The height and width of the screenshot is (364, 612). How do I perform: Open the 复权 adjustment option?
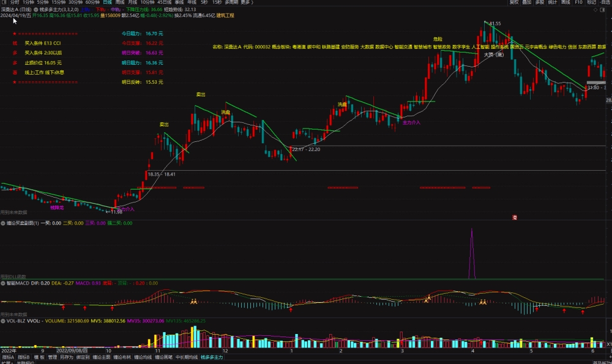point(514,2)
